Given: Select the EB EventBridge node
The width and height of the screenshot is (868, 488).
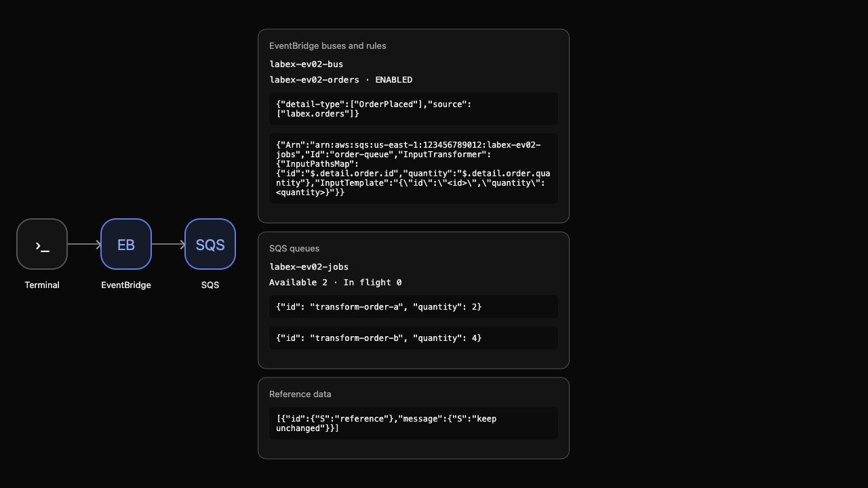Looking at the screenshot, I should 126,244.
